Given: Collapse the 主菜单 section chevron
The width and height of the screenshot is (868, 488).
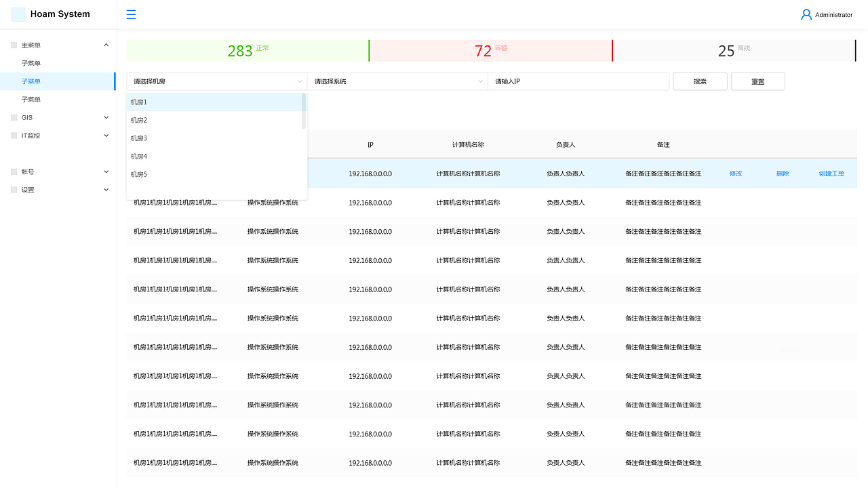Looking at the screenshot, I should point(106,45).
